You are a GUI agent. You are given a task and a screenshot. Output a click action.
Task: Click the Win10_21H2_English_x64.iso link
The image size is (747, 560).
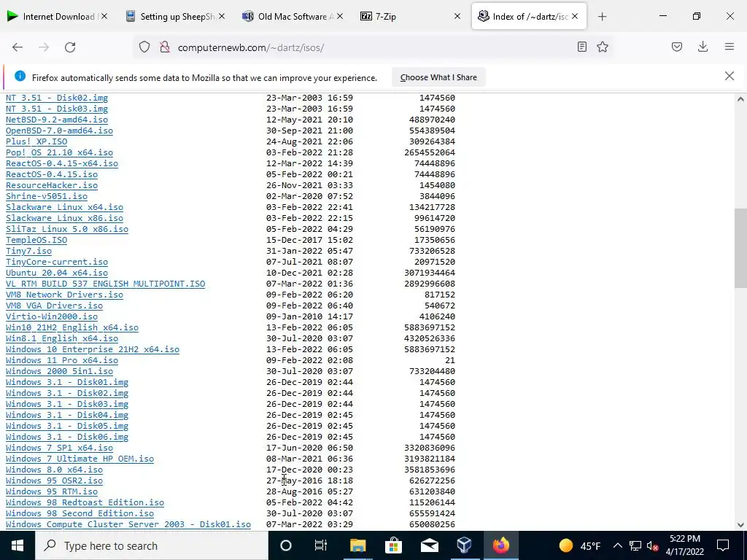click(x=72, y=327)
